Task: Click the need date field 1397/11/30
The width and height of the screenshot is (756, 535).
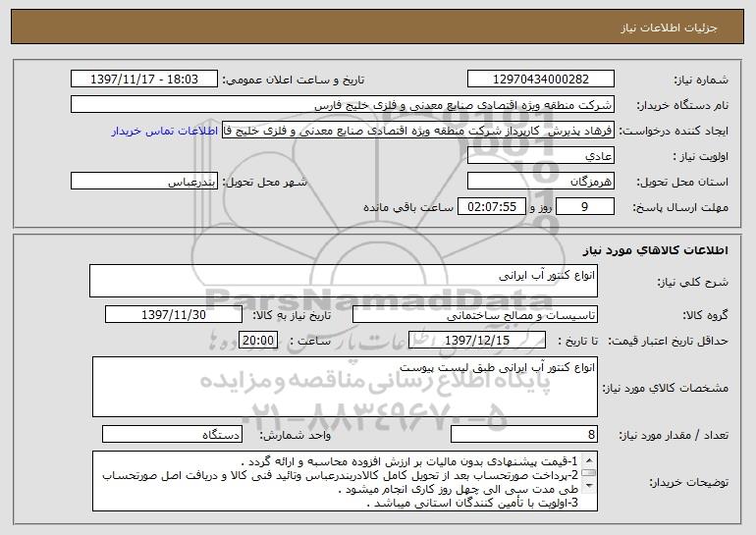Action: click(x=174, y=315)
